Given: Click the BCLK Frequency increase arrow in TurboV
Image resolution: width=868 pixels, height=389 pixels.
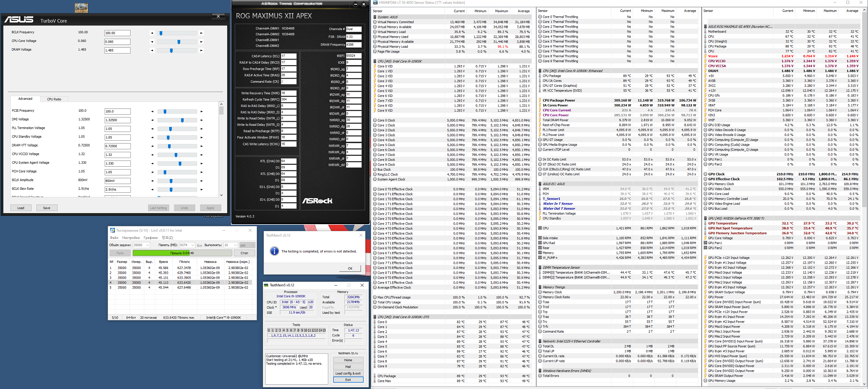Looking at the screenshot, I should click(x=201, y=33).
